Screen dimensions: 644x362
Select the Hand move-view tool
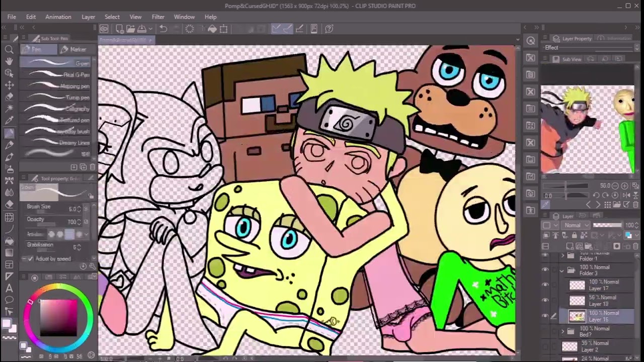pos(9,61)
